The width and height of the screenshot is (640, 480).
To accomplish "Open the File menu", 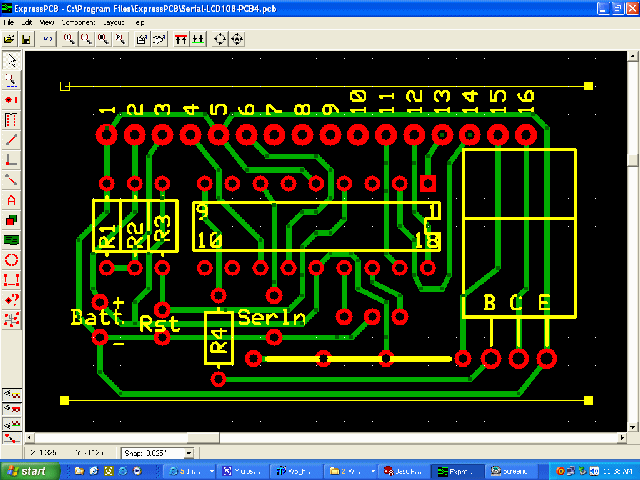I will (9, 22).
